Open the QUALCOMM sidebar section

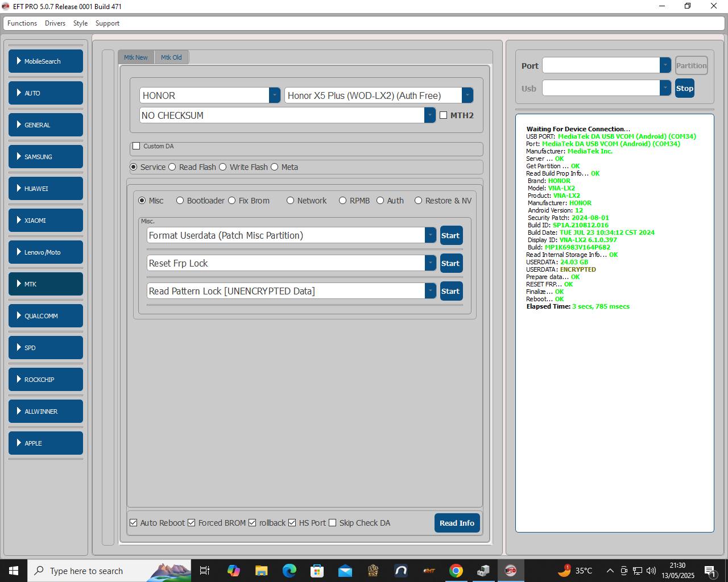pyautogui.click(x=45, y=316)
